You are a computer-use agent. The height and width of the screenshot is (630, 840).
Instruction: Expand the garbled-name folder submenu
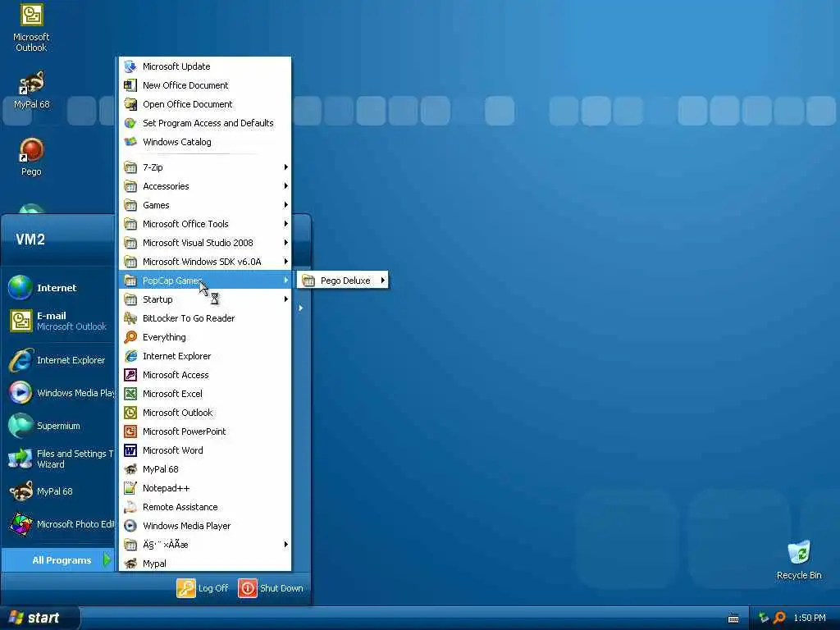(x=206, y=545)
